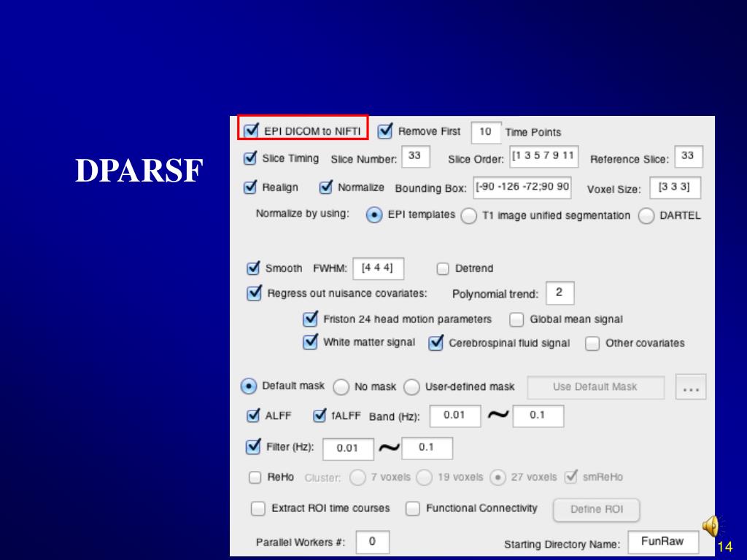Select Default mask radio button

[249, 386]
